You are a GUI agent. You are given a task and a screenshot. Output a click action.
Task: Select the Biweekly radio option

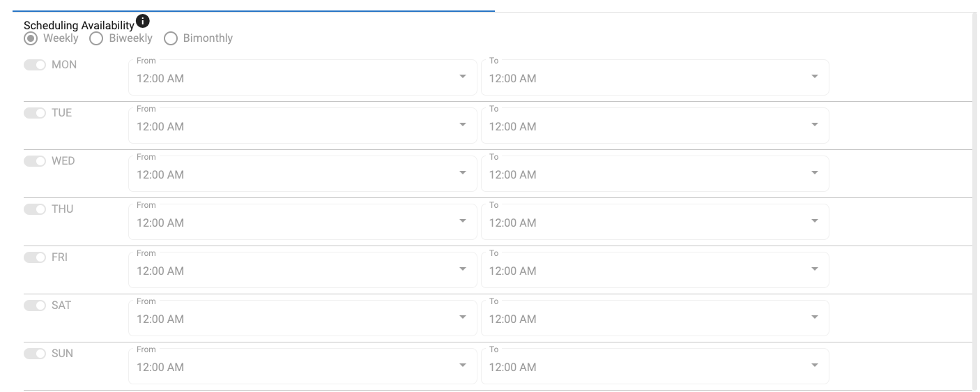(97, 38)
